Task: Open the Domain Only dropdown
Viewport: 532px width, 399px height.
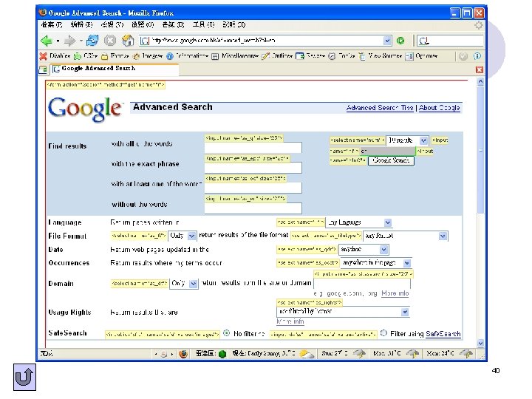Action: click(183, 283)
